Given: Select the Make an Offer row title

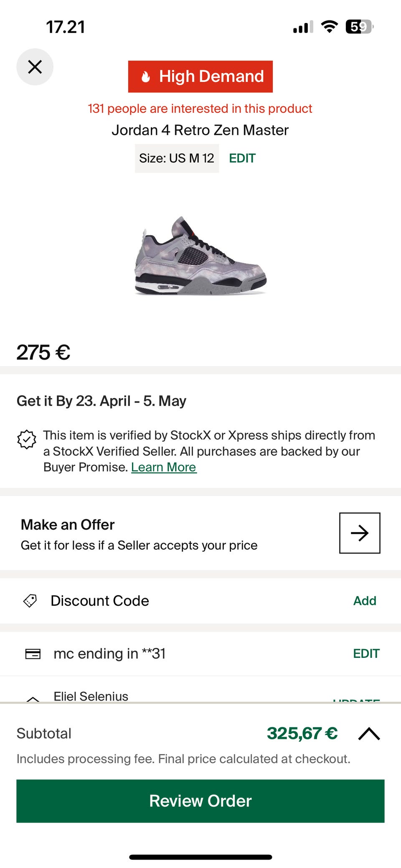Looking at the screenshot, I should (68, 525).
